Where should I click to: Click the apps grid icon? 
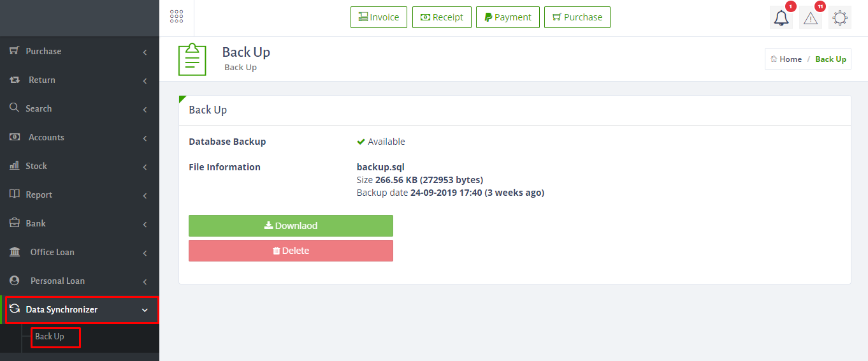pyautogui.click(x=177, y=17)
